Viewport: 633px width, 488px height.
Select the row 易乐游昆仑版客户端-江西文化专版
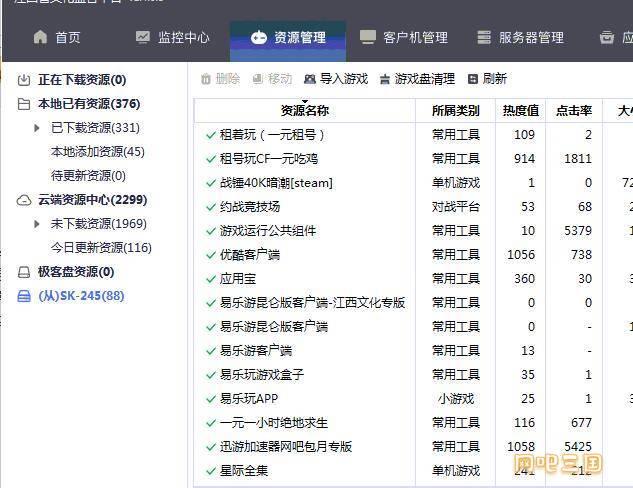(x=312, y=303)
